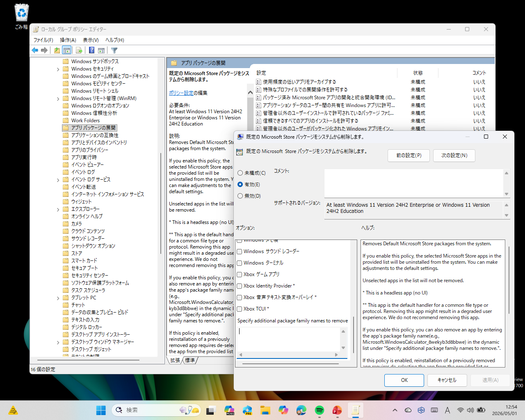Click the Forward arrow toolbar icon
The height and width of the screenshot is (420, 525).
point(44,50)
